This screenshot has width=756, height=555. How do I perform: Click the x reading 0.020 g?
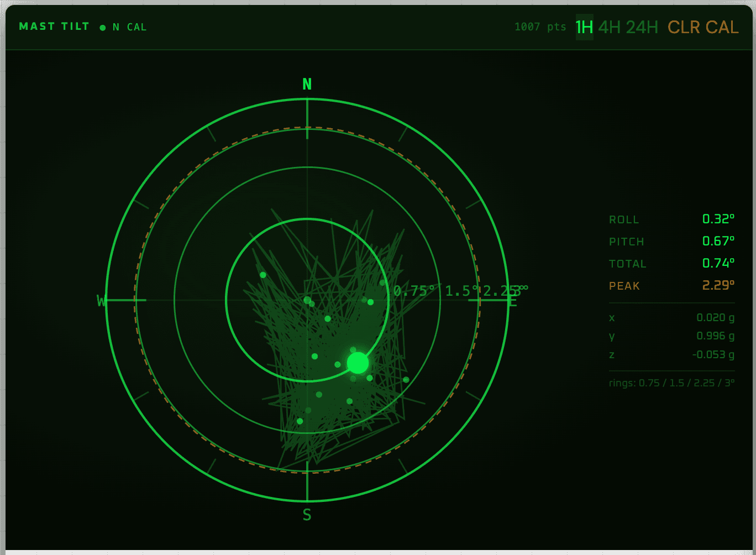[x=716, y=318]
